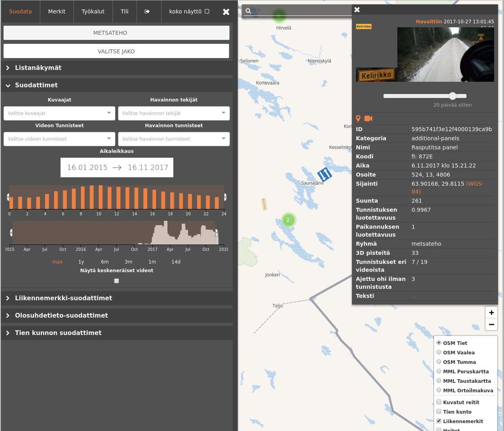Open the Tili tab
This screenshot has width=504, height=431.
click(125, 11)
